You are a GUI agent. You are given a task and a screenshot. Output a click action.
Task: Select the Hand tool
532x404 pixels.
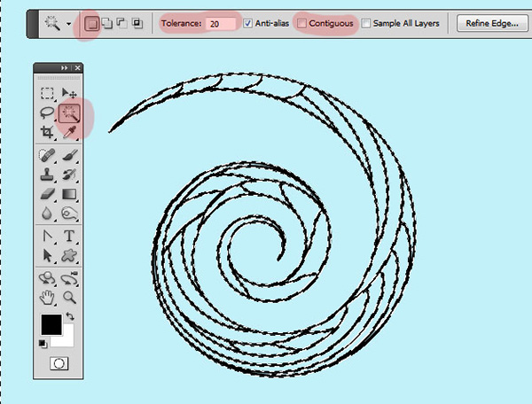(x=47, y=298)
